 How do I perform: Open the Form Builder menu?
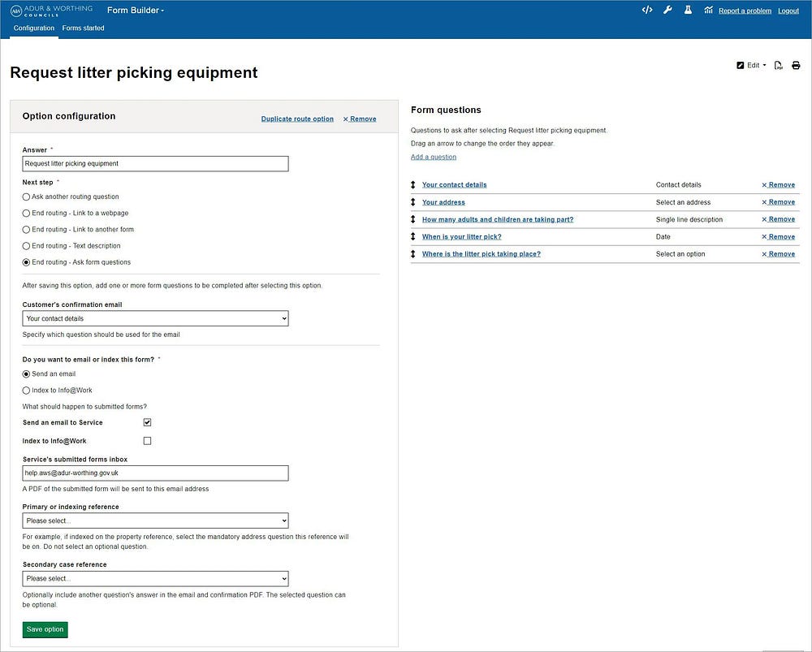[x=136, y=10]
